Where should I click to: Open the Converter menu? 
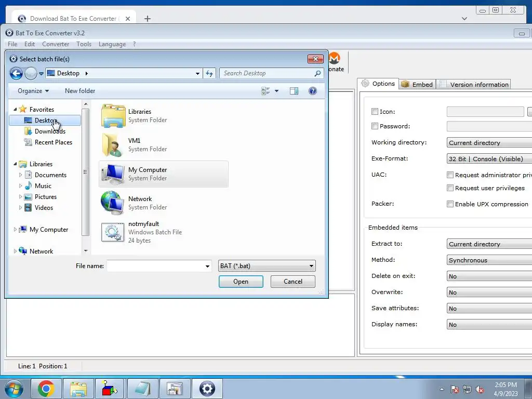(56, 44)
